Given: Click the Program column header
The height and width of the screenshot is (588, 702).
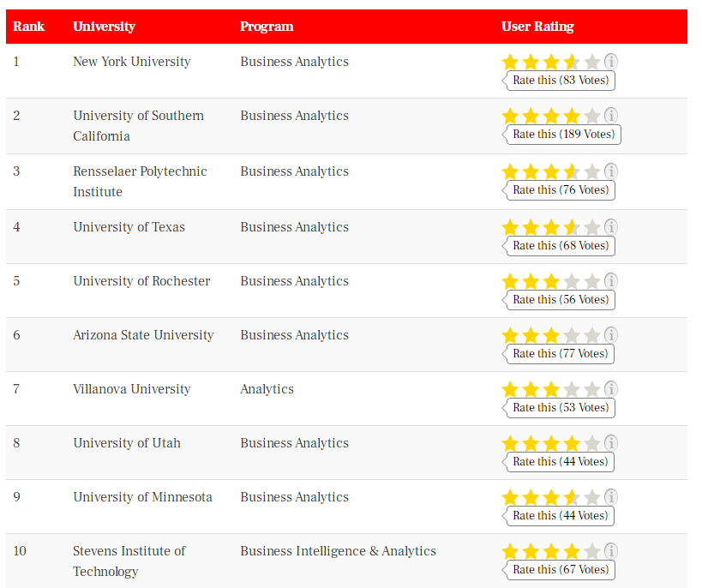Looking at the screenshot, I should click(x=267, y=27).
